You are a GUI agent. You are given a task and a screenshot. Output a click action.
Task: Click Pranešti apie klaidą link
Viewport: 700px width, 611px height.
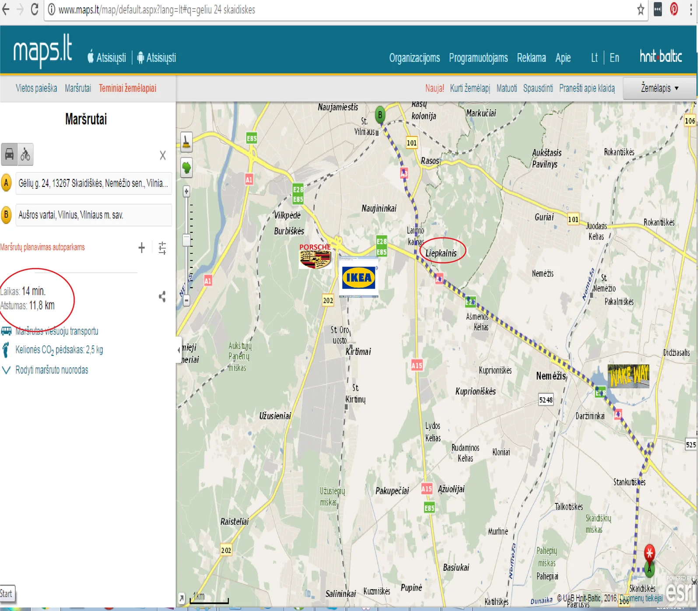coord(587,88)
